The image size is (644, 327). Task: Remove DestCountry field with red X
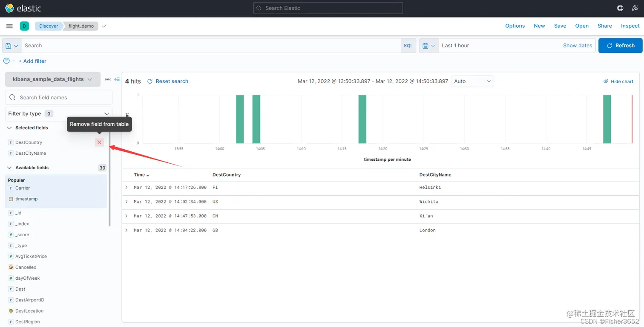click(x=99, y=142)
